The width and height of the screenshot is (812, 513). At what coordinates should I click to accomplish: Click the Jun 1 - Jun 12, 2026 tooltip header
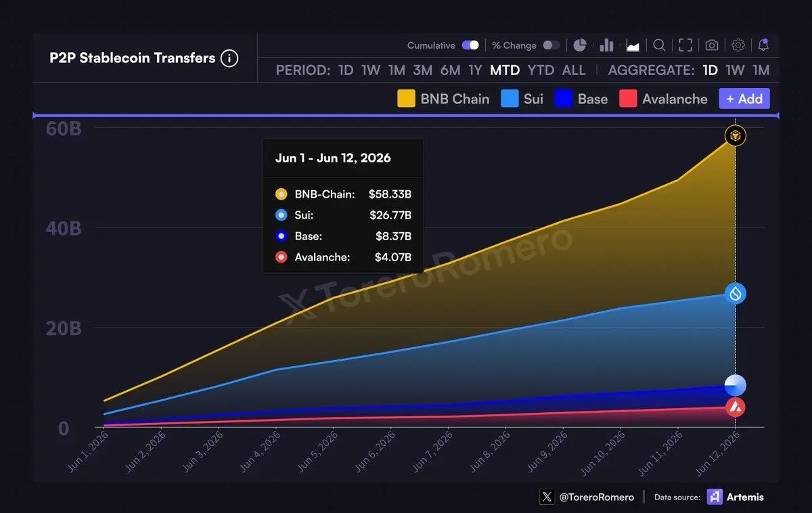(x=333, y=158)
